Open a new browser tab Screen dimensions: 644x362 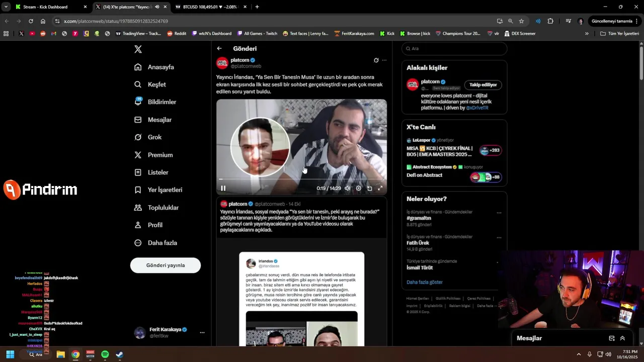coord(257,7)
